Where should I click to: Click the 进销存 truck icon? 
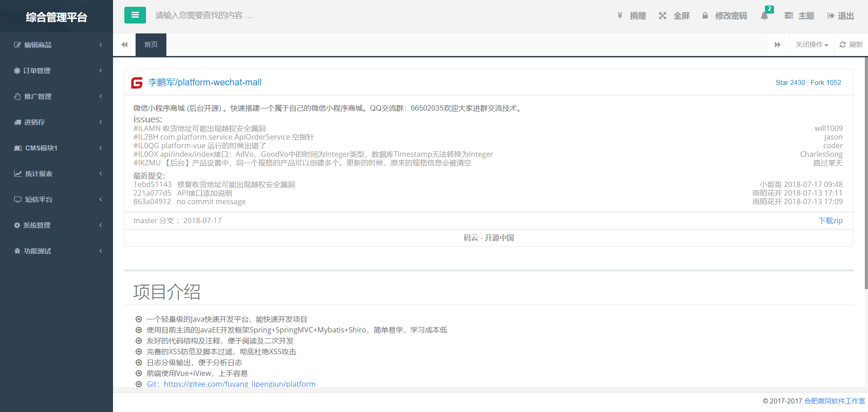(18, 122)
